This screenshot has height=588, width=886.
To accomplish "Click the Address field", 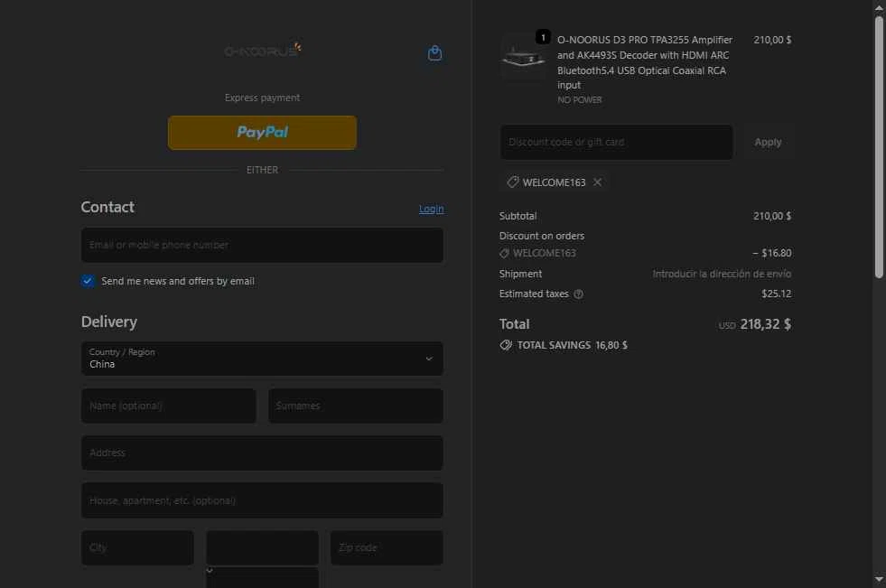I will coord(262,453).
